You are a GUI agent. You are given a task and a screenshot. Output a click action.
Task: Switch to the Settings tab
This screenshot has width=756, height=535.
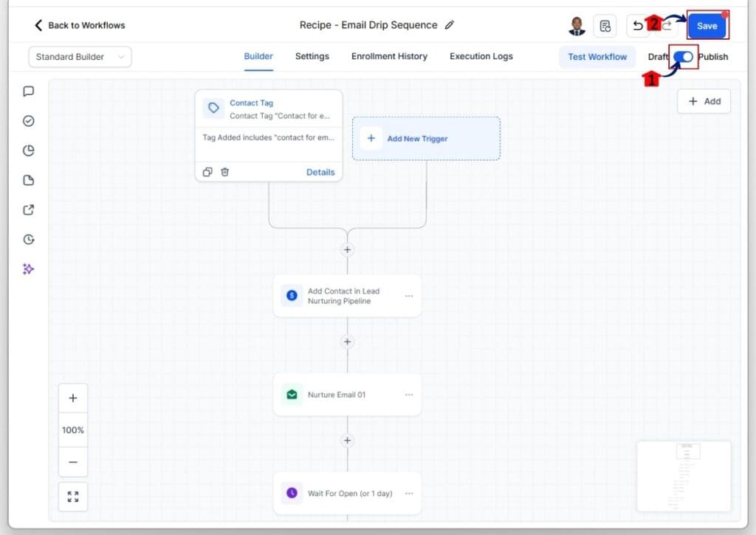coord(312,56)
